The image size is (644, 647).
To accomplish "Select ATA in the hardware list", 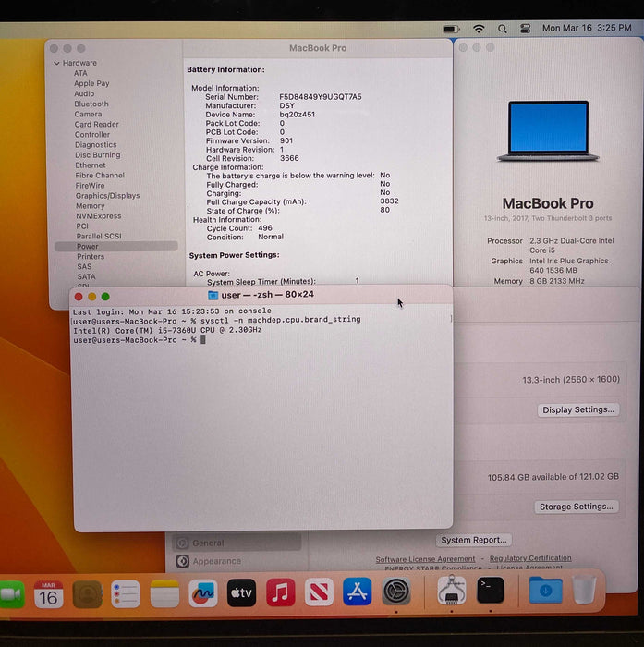I will (80, 73).
